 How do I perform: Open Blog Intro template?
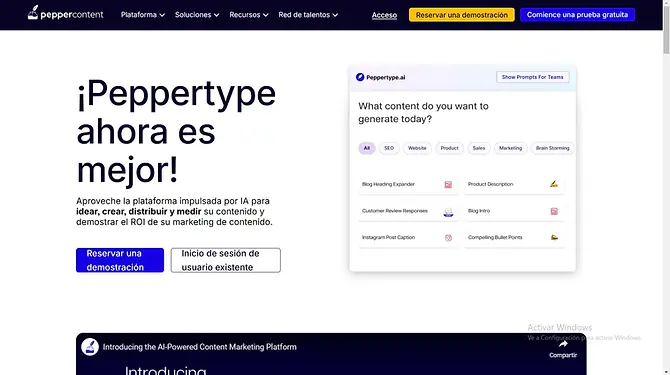point(514,211)
